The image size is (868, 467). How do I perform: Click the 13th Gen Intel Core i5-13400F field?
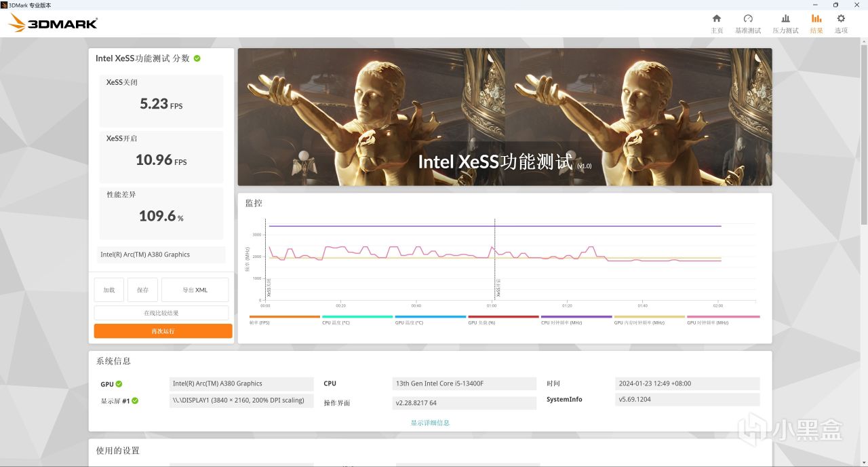tap(465, 384)
